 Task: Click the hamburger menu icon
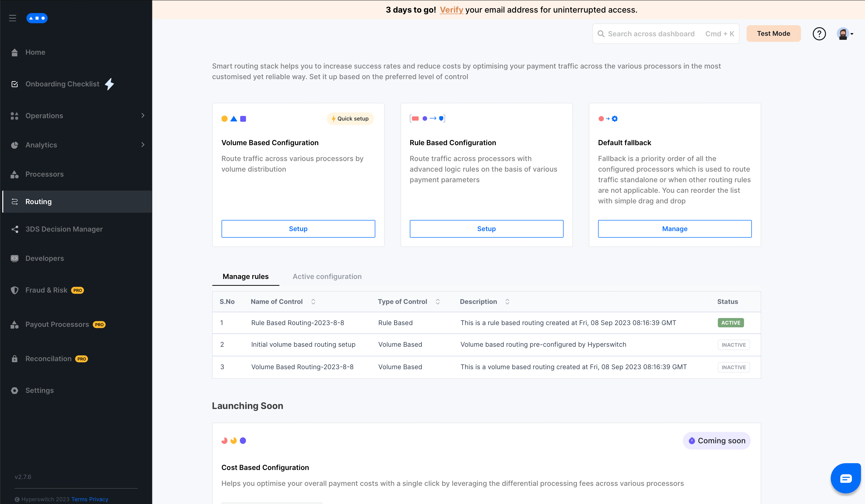click(x=13, y=18)
